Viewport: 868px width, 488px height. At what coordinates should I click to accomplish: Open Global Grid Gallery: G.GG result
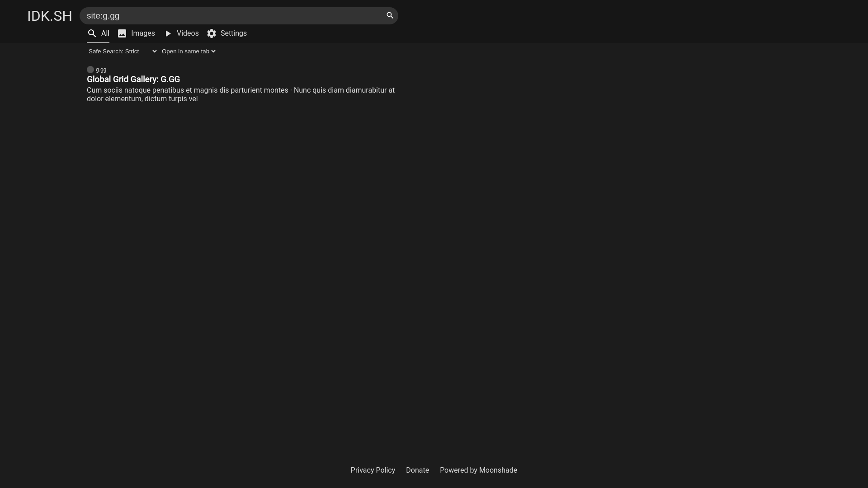pos(133,80)
